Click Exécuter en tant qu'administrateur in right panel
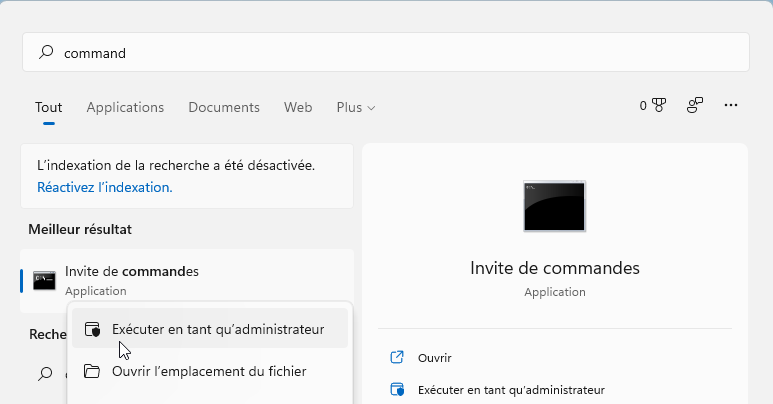Viewport: 773px width, 404px height. coord(511,390)
